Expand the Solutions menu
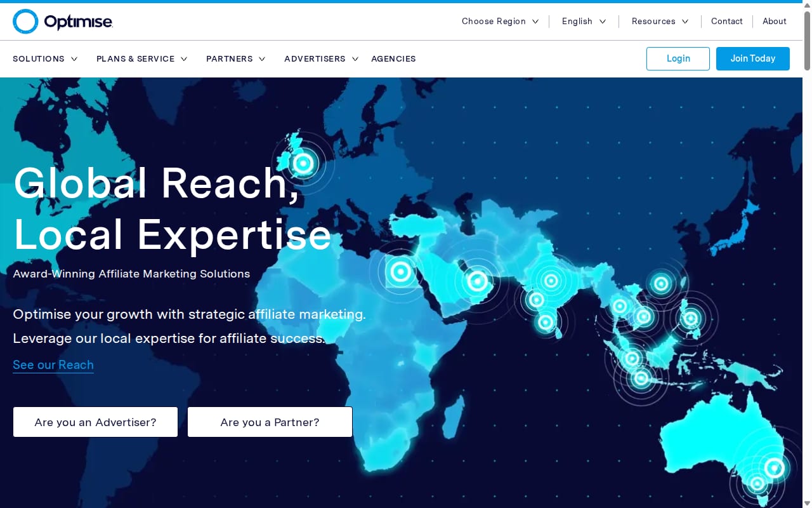This screenshot has height=508, width=812. point(45,59)
